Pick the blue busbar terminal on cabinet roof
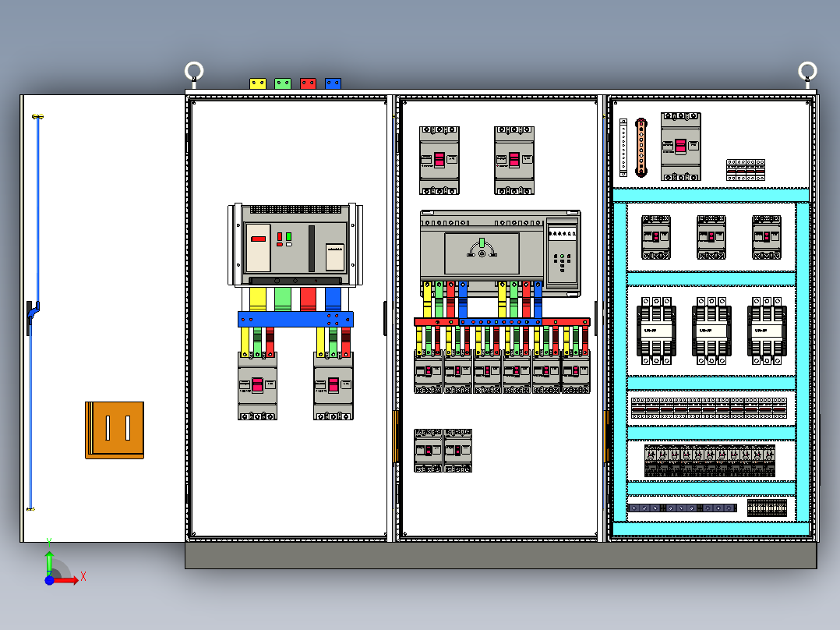840x630 pixels. (x=333, y=83)
